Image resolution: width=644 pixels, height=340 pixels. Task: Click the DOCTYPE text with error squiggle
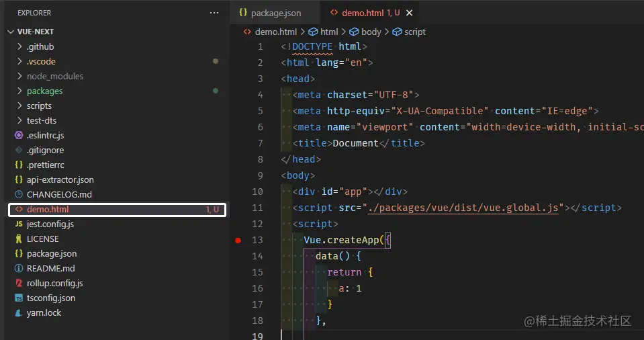(312, 46)
